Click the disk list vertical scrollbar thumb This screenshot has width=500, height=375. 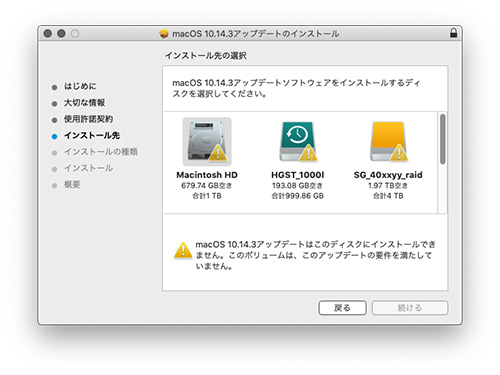(x=442, y=139)
